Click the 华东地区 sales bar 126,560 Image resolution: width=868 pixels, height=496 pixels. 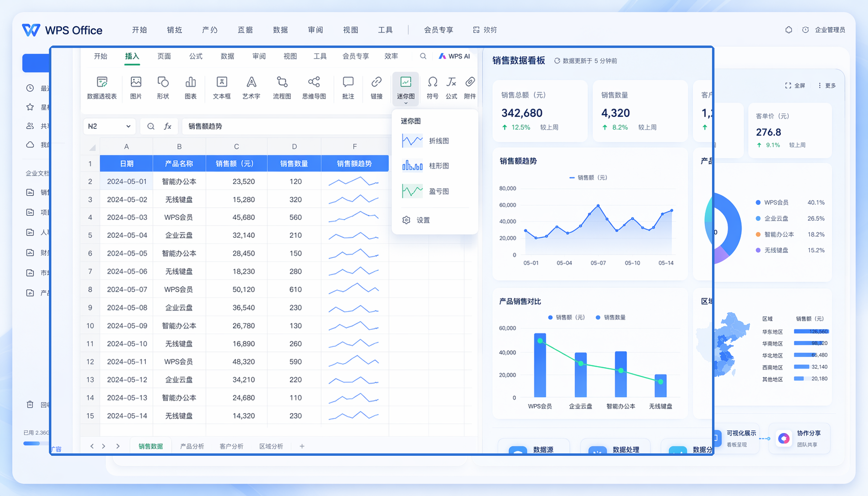pyautogui.click(x=811, y=332)
